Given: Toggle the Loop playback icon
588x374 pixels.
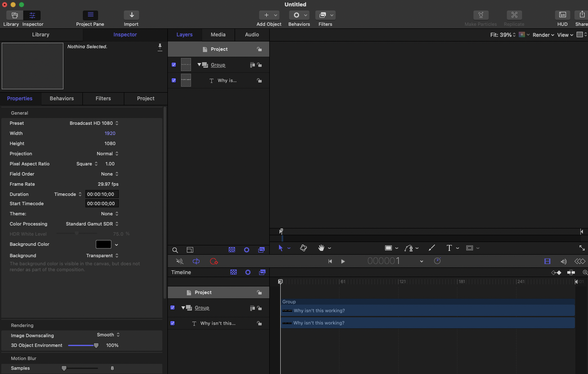Looking at the screenshot, I should 196,261.
